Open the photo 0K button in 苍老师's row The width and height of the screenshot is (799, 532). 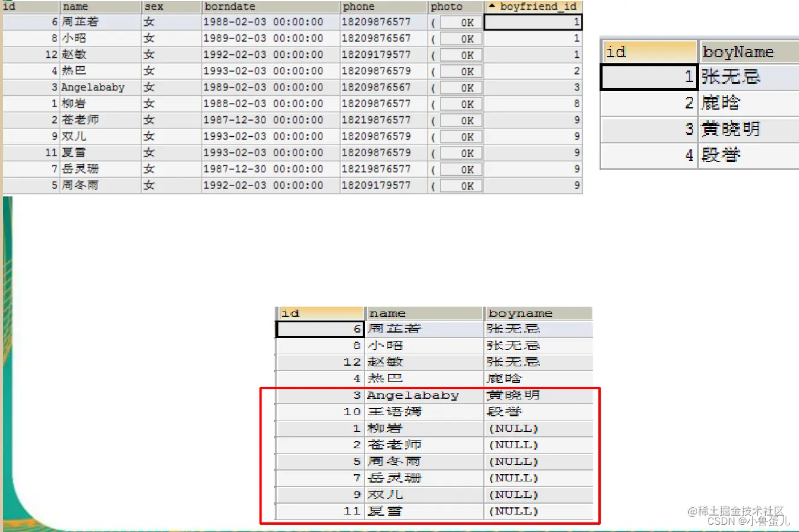pos(461,120)
